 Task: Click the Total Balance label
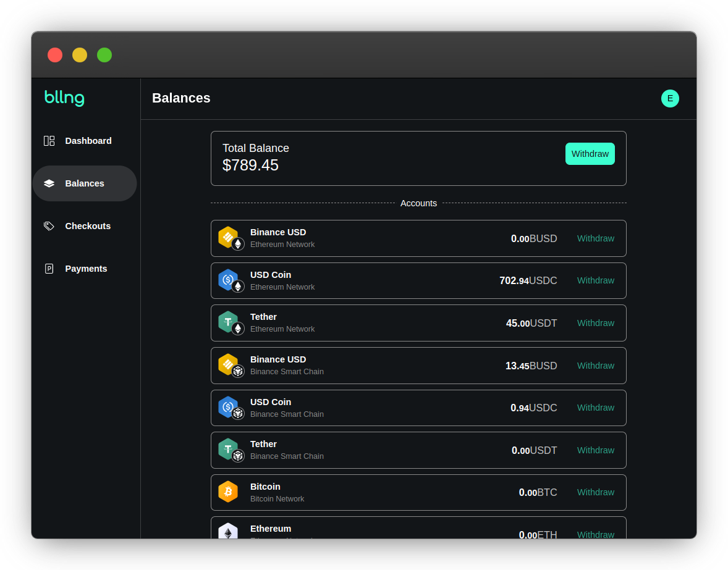pos(255,148)
